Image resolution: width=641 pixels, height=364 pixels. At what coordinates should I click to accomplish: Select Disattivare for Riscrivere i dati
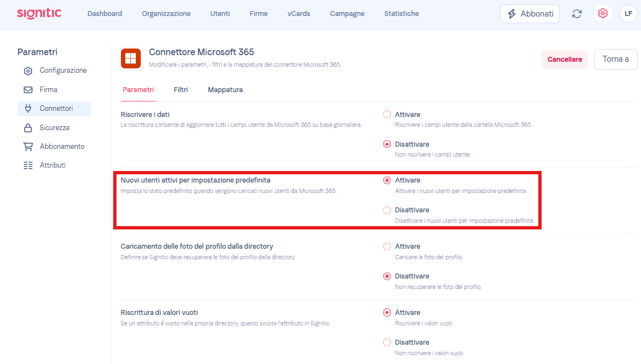[x=386, y=144]
